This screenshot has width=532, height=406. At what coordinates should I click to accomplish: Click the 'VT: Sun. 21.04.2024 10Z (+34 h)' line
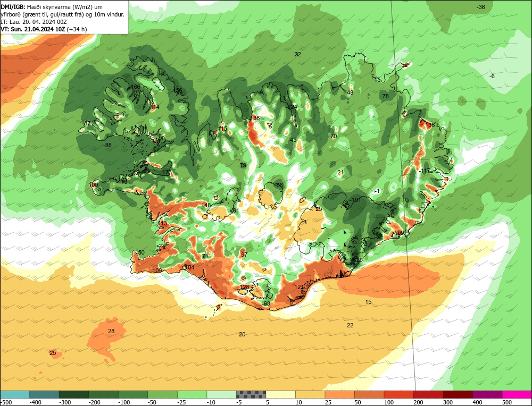[x=44, y=29]
